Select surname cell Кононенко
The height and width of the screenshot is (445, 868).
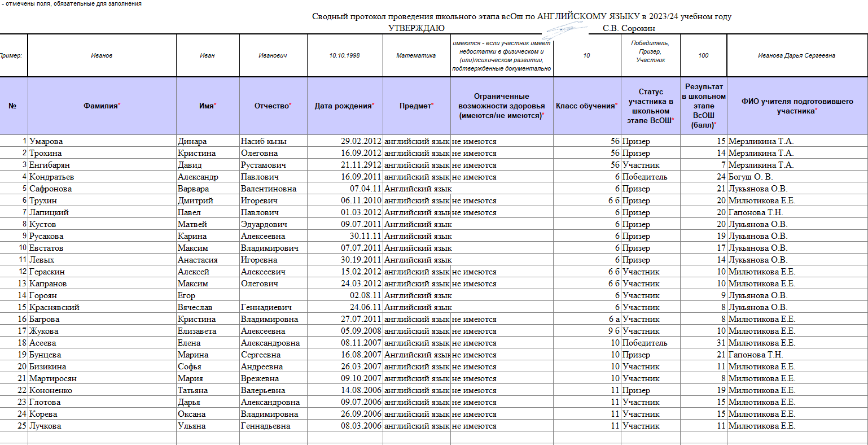tap(102, 390)
